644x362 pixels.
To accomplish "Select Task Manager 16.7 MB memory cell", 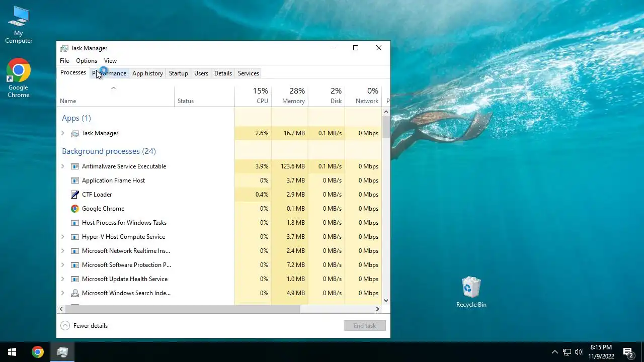I will pos(290,133).
